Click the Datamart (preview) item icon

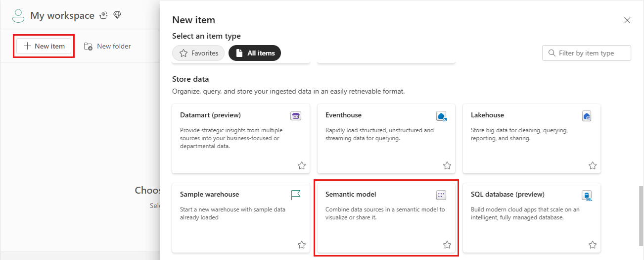(296, 116)
